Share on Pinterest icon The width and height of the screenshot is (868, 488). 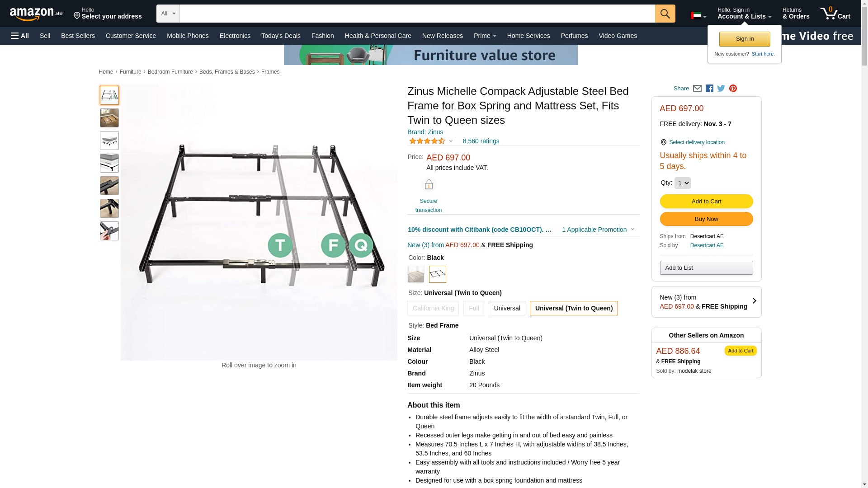click(x=733, y=89)
